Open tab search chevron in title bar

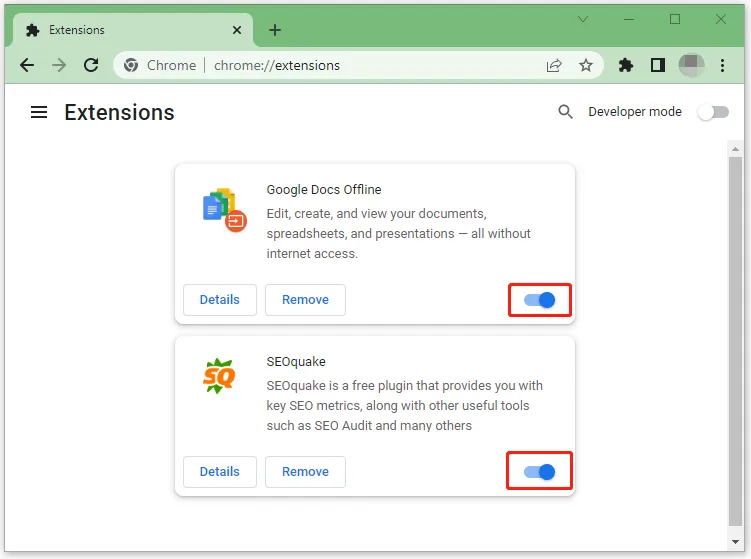pyautogui.click(x=583, y=19)
